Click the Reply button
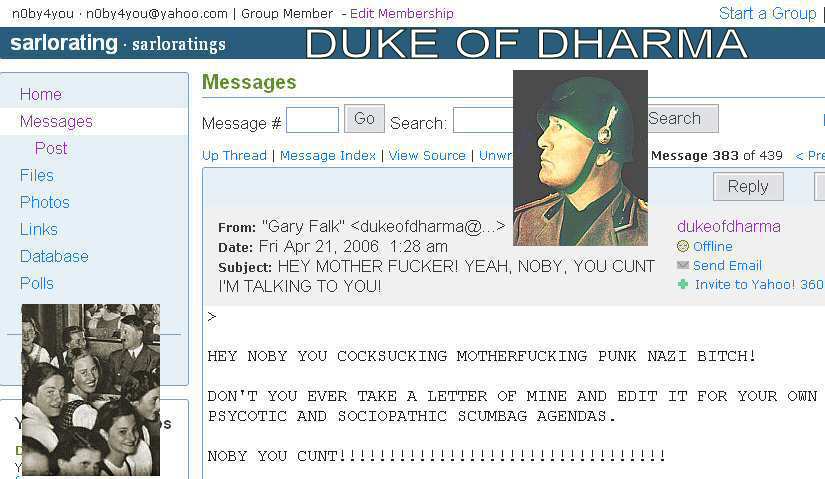The width and height of the screenshot is (825, 479). click(748, 186)
